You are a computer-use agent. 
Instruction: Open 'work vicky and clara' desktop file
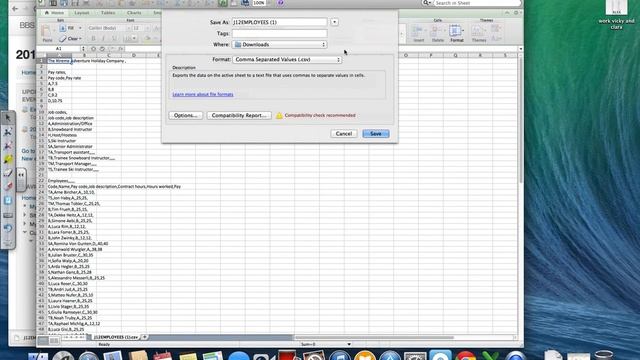(x=616, y=14)
